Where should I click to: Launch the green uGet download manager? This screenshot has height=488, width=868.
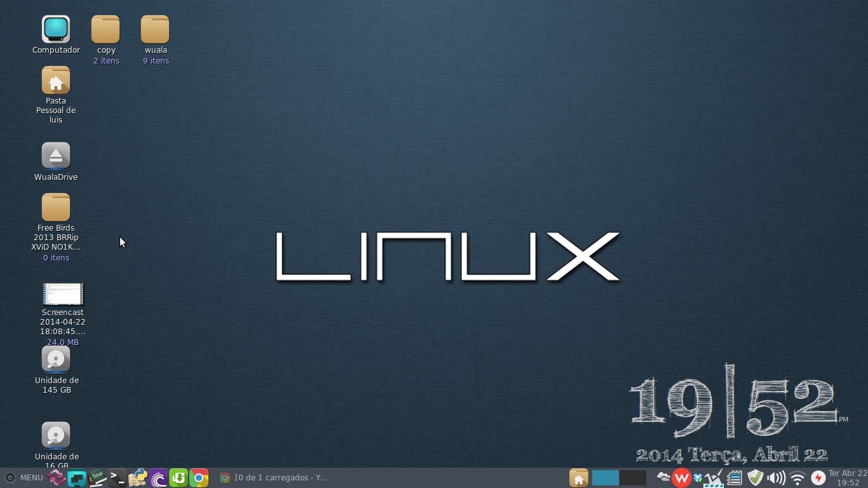pos(179,478)
